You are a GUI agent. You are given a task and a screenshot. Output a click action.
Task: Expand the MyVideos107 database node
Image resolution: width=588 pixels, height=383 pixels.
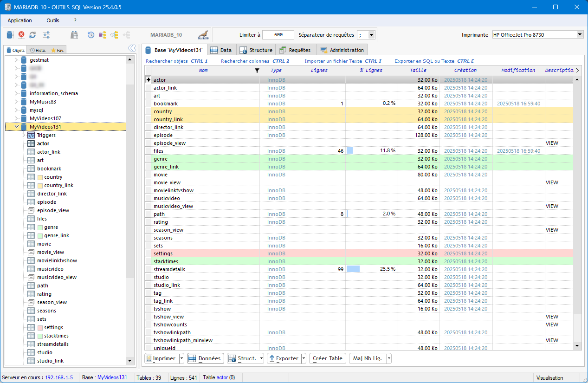pos(17,118)
